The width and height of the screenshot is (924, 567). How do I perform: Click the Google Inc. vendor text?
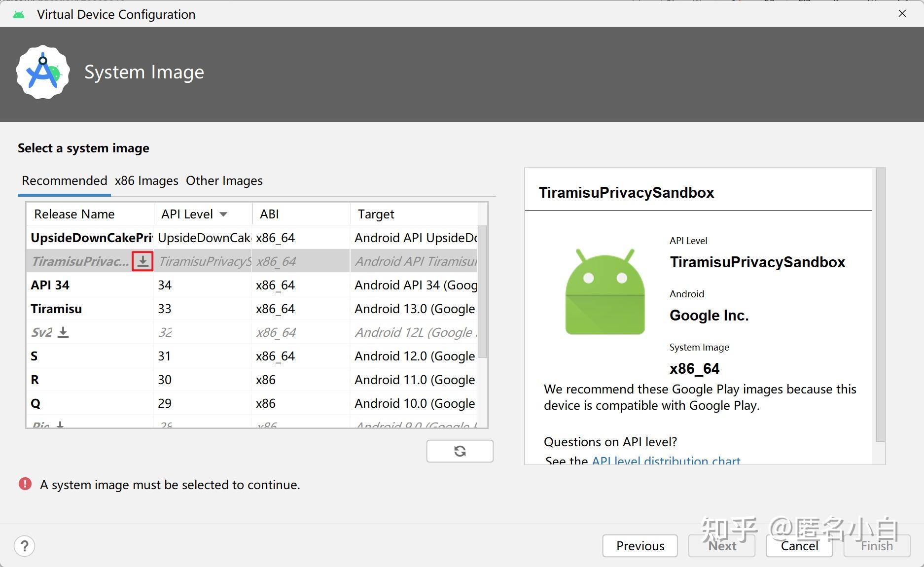[709, 316]
